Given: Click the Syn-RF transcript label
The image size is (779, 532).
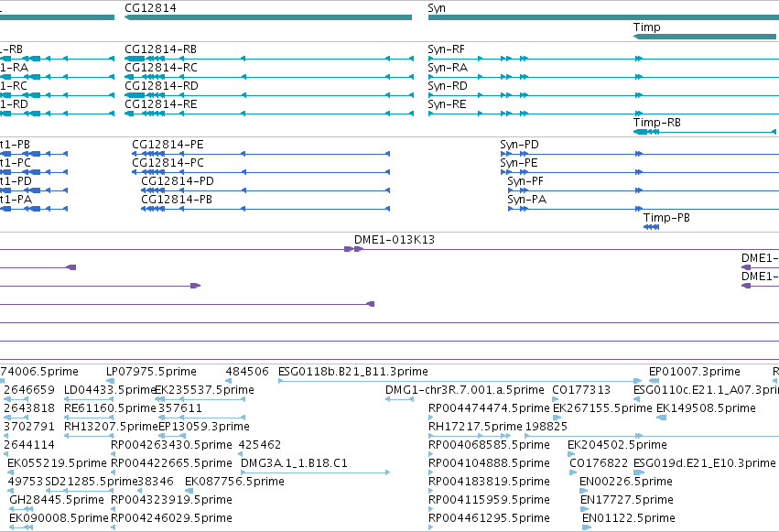Looking at the screenshot, I should (x=446, y=49).
